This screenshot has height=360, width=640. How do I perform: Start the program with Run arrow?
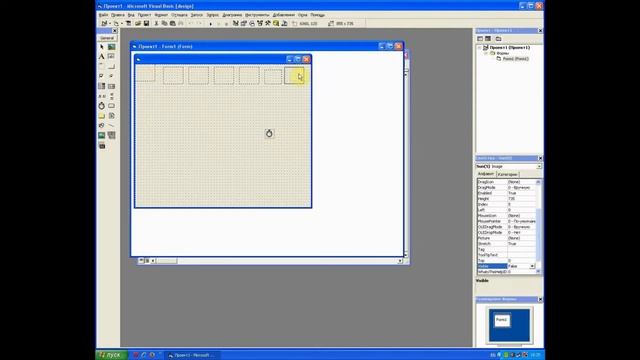click(x=211, y=24)
